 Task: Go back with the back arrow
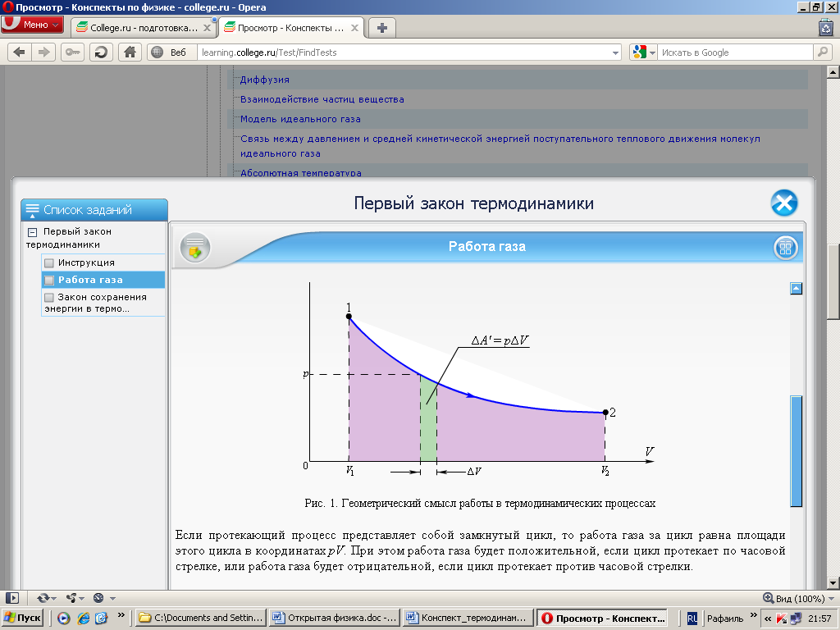click(x=20, y=52)
